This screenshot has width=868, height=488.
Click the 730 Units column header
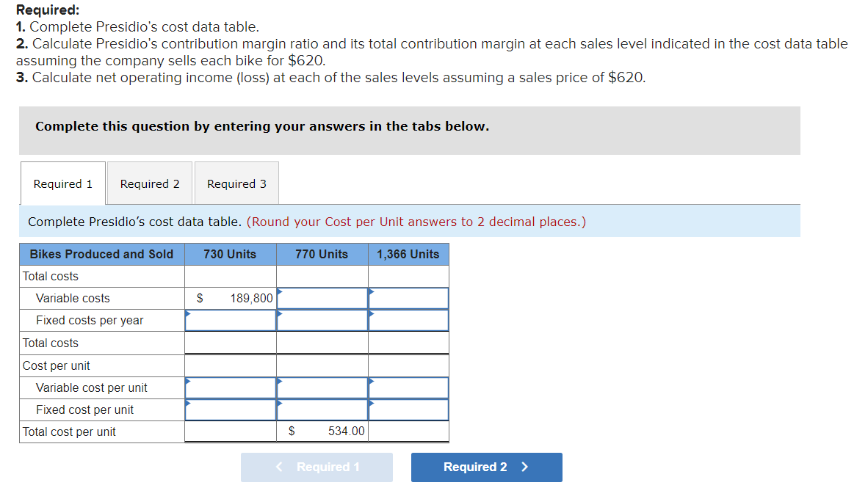(x=229, y=254)
